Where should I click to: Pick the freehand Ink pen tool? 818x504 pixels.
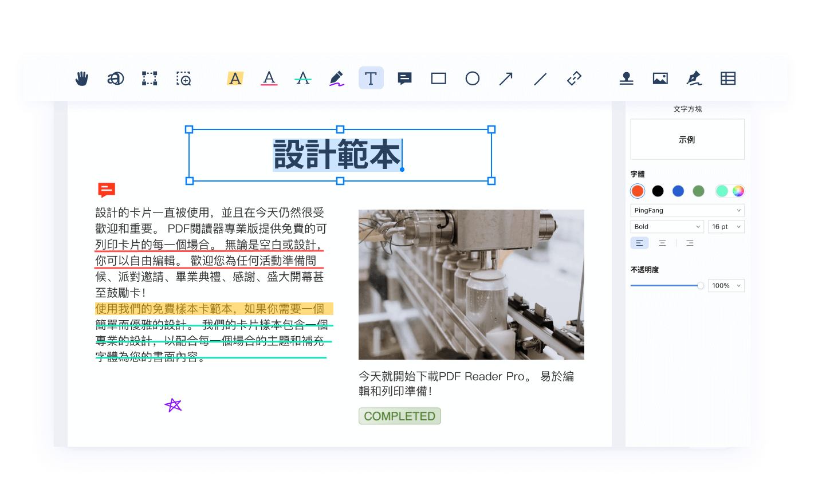tap(337, 78)
